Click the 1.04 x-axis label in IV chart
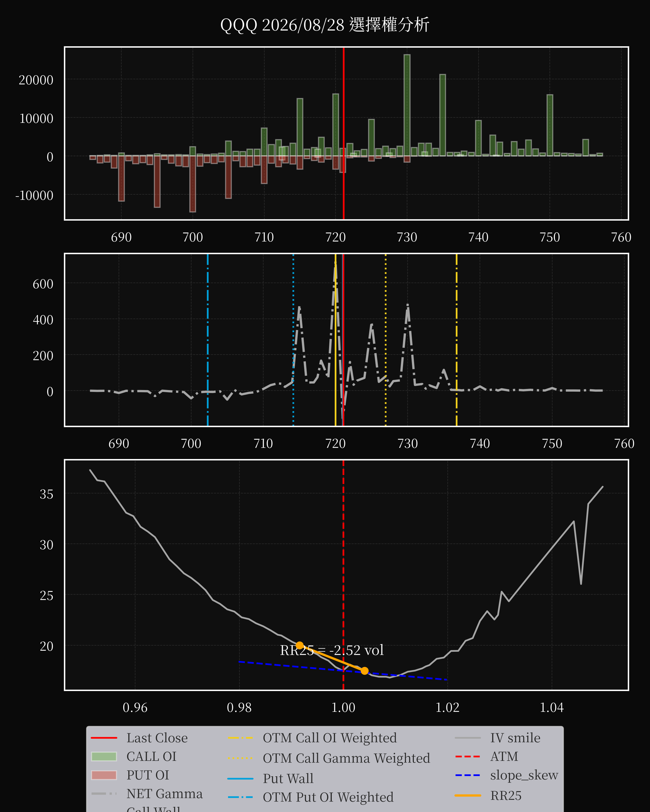 pyautogui.click(x=552, y=707)
